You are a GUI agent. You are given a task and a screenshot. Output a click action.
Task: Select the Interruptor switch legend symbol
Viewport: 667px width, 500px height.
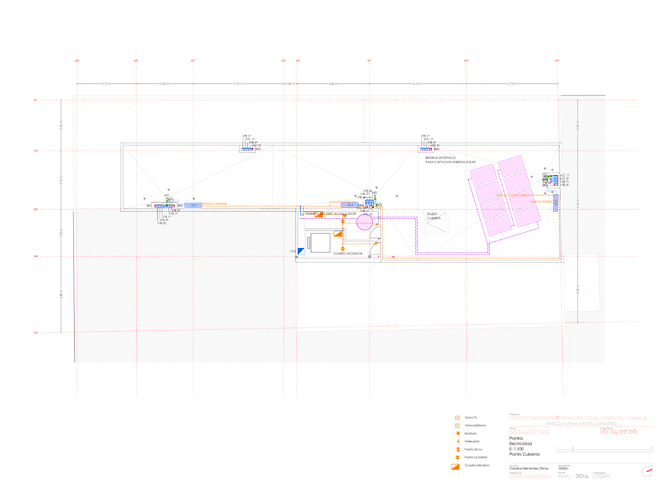pyautogui.click(x=457, y=441)
